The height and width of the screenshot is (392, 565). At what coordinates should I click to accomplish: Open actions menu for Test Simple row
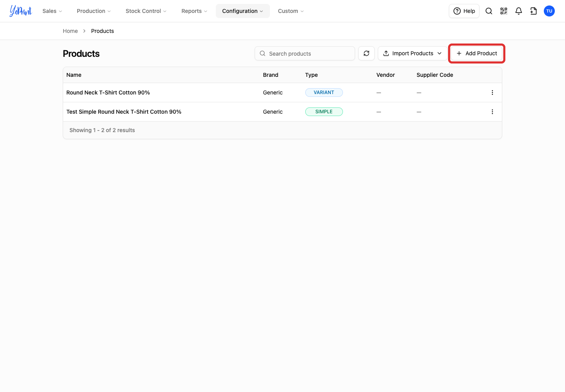tap(492, 112)
